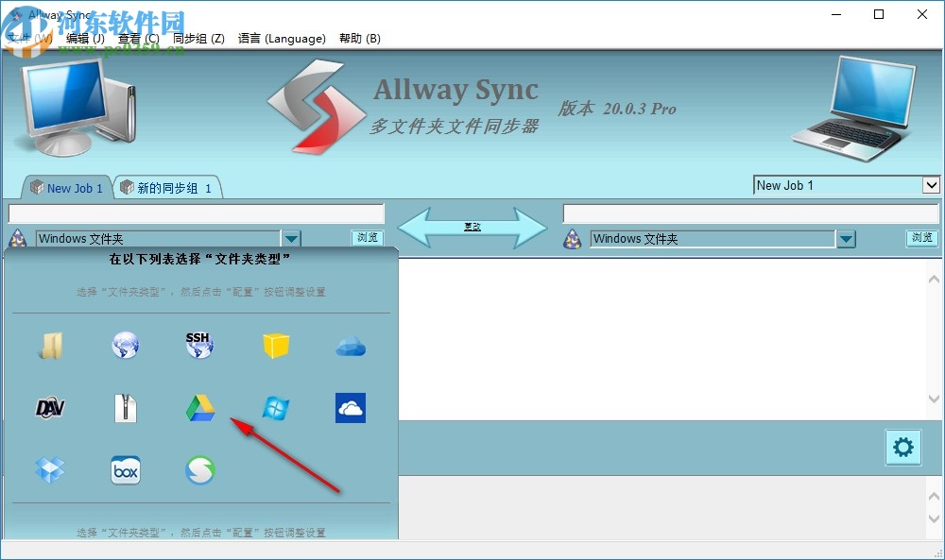The width and height of the screenshot is (945, 560).
Task: Expand the New Job 1 job selector
Action: (x=932, y=185)
